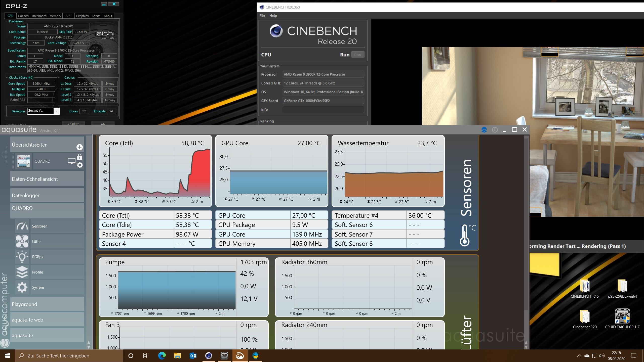Image resolution: width=644 pixels, height=362 pixels.
Task: Switch to Bench tab in CPU-Z
Action: pos(96,16)
